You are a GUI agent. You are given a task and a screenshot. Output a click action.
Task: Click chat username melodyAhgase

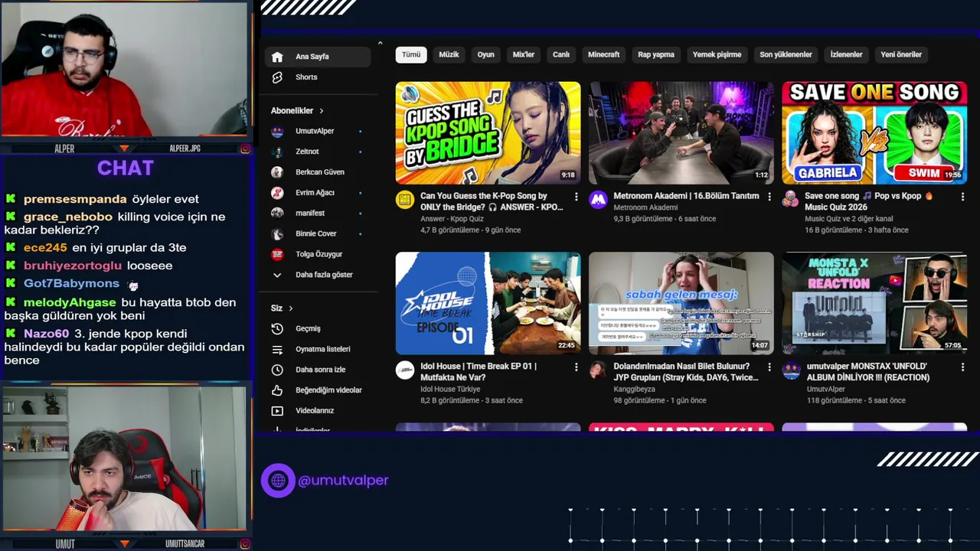70,302
